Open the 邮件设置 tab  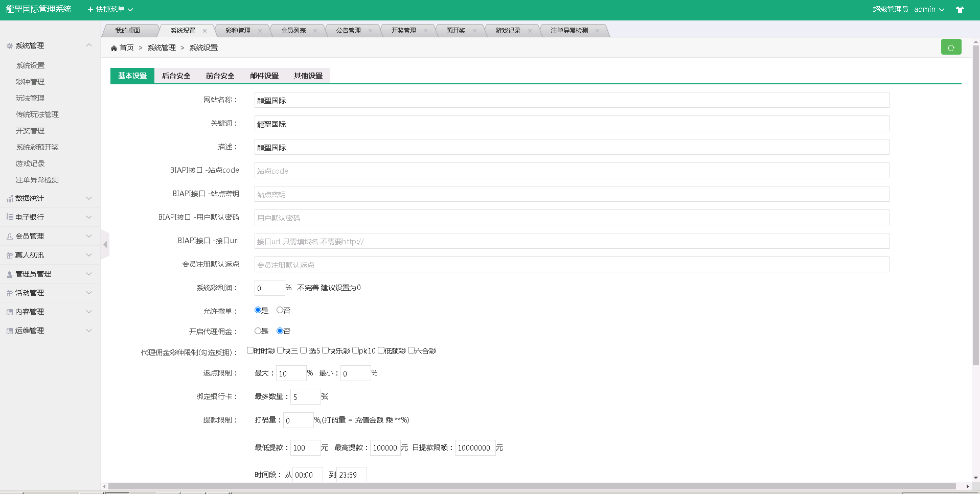(x=264, y=76)
